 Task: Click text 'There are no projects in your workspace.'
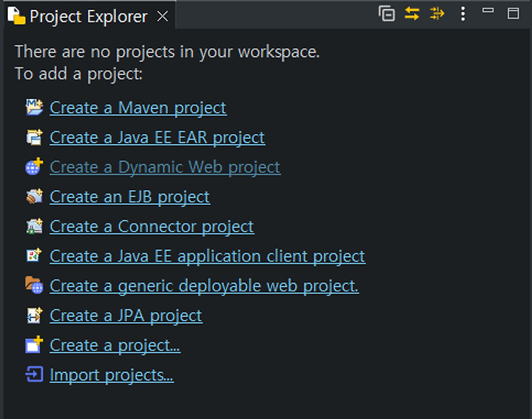coord(167,52)
